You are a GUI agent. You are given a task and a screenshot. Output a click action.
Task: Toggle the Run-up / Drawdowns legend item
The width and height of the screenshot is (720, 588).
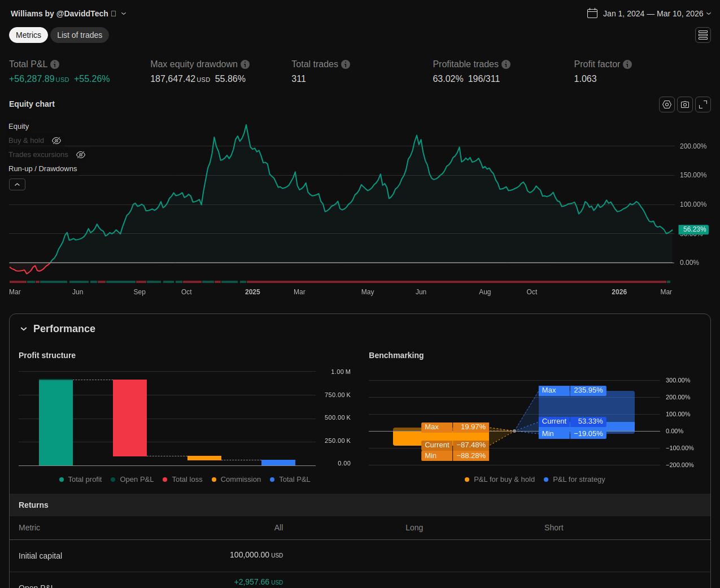click(43, 169)
